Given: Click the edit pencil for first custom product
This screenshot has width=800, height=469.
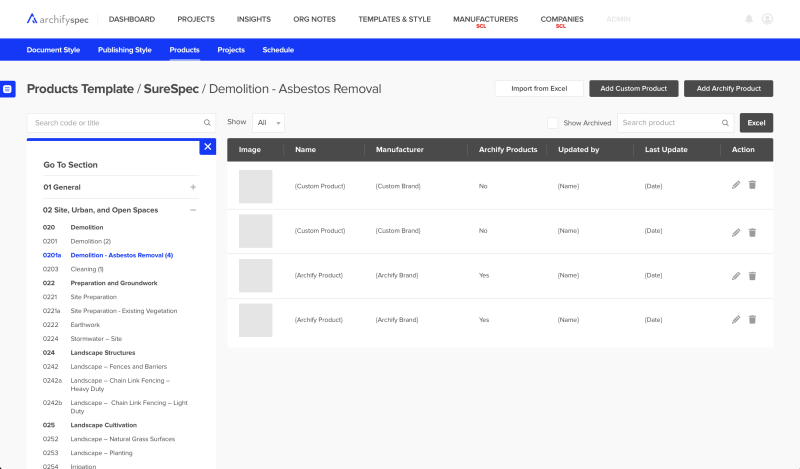Looking at the screenshot, I should click(x=736, y=185).
